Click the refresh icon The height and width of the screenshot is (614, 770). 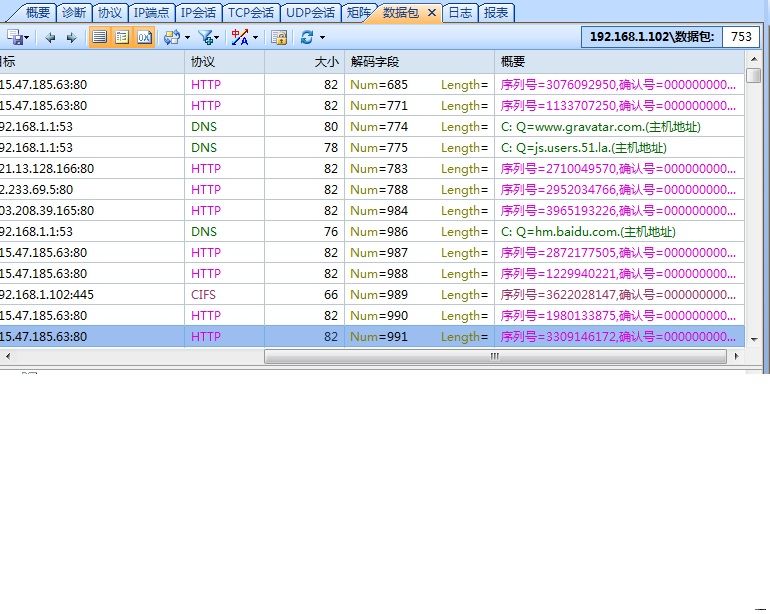(x=307, y=37)
